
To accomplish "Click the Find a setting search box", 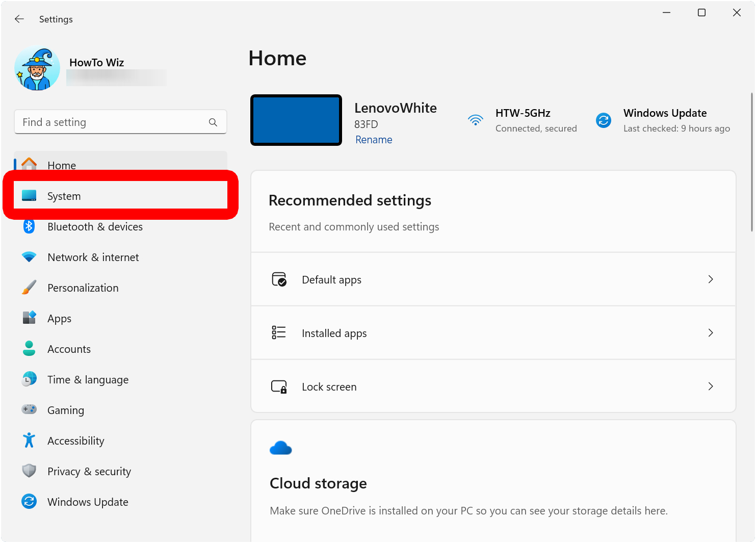I will pyautogui.click(x=112, y=122).
